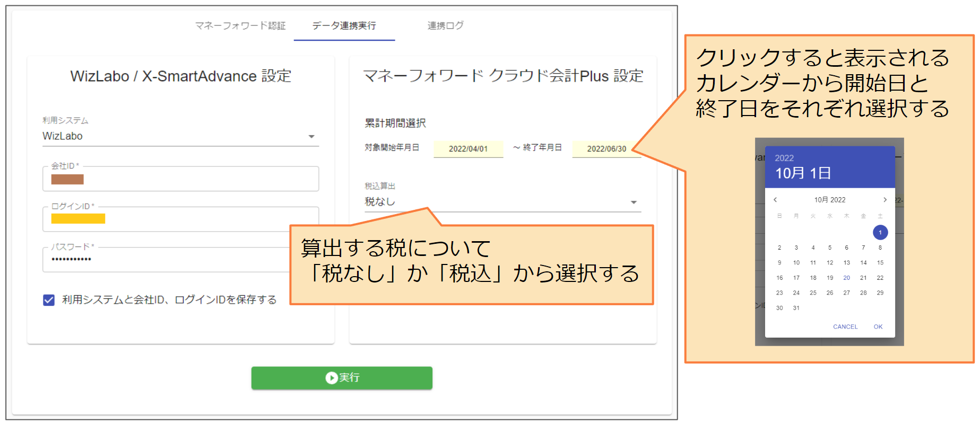Select day 10 in October calendar

coord(796,263)
